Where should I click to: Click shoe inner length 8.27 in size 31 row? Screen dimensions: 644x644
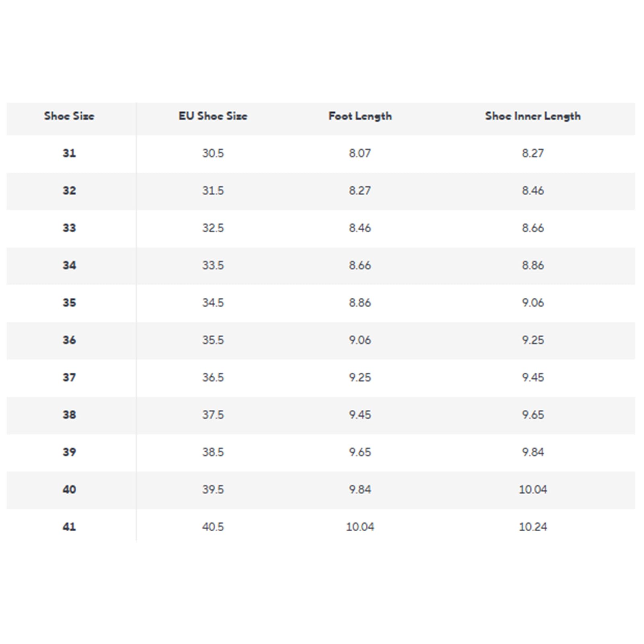[533, 153]
